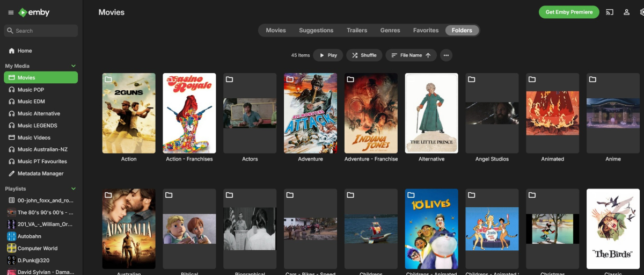Open the Music Australian-NZ library
The image size is (644, 275).
pyautogui.click(x=41, y=149)
